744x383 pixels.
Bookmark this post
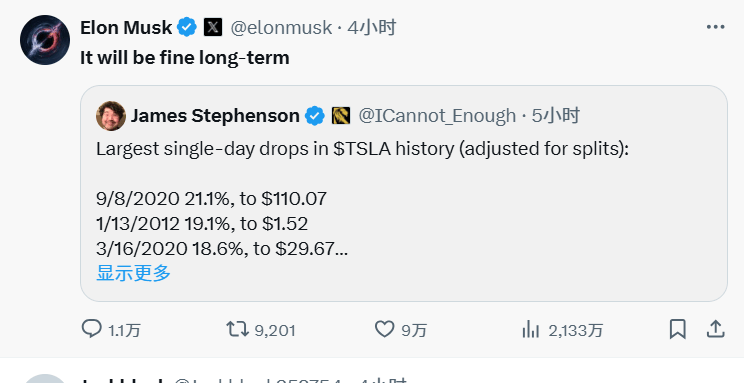pos(678,329)
